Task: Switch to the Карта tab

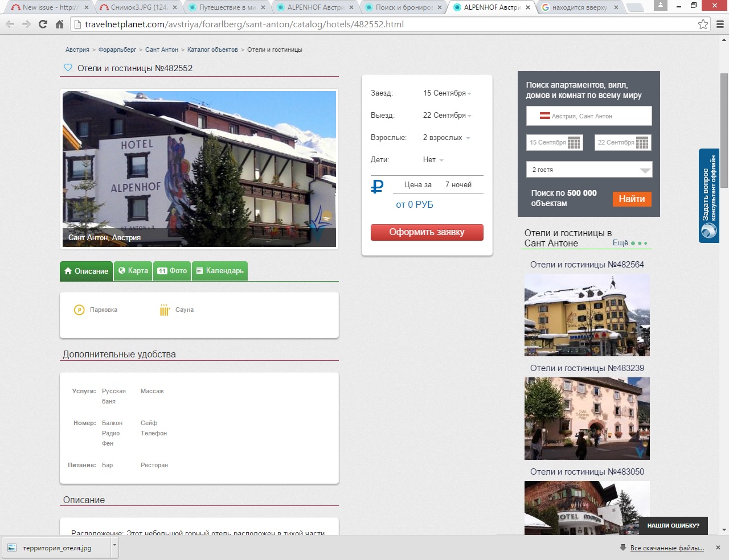Action: (133, 271)
